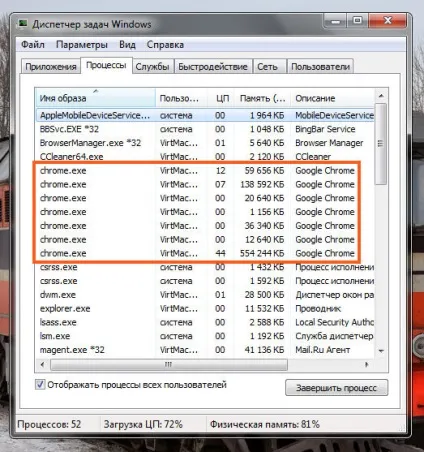Select chrome.exe row using 59 656 КБ

(205, 171)
